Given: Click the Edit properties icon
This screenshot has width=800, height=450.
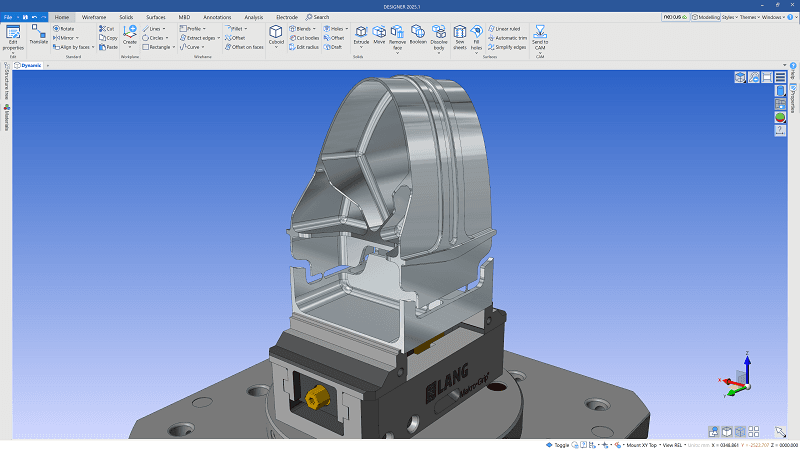Looking at the screenshot, I should coord(13,33).
